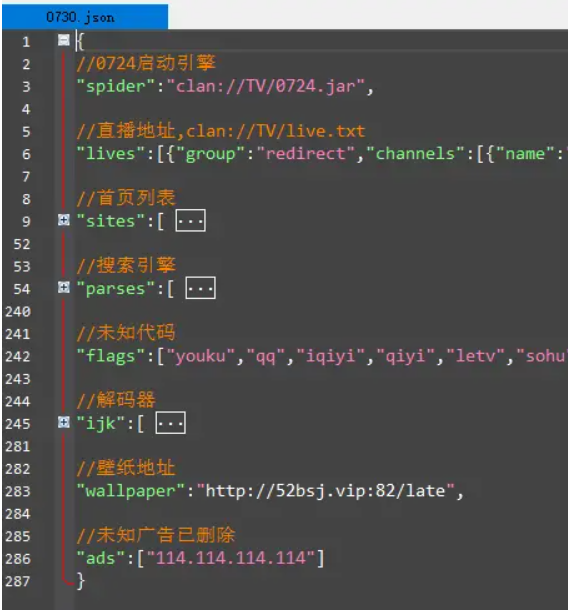Click line number 9 in the gutter
The image size is (568, 611).
click(x=26, y=221)
